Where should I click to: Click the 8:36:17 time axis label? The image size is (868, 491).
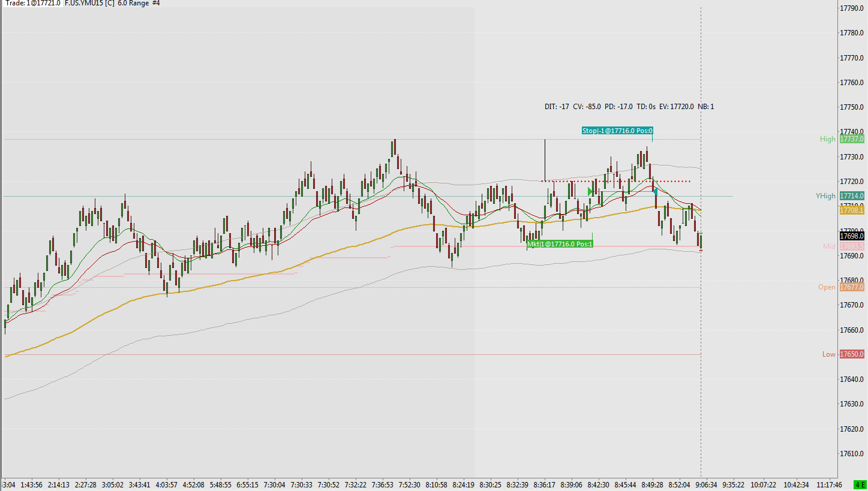pyautogui.click(x=545, y=484)
